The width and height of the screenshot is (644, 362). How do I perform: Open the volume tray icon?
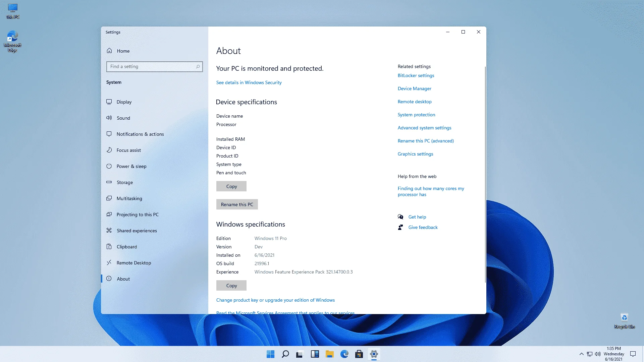[598, 354]
